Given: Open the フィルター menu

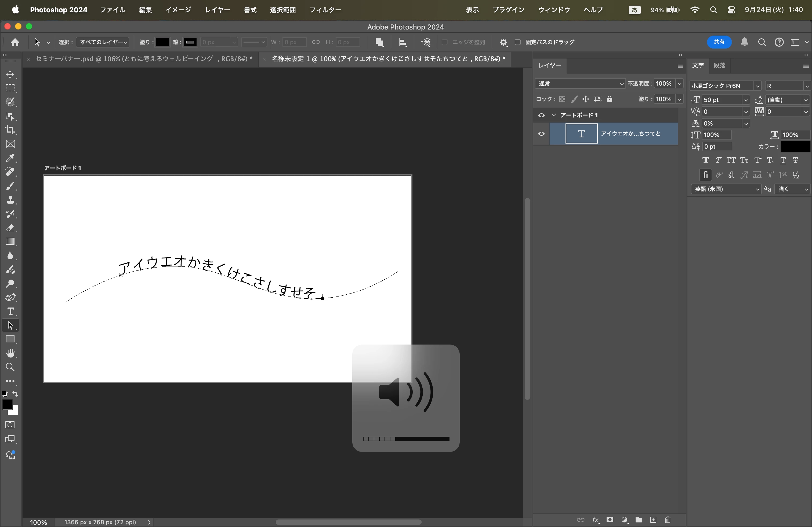Looking at the screenshot, I should pos(325,10).
